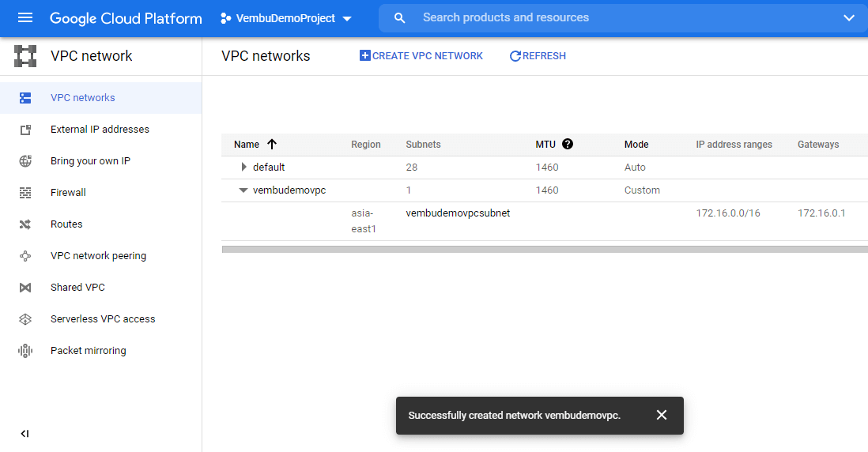Focus the Search products and resources field
Viewport: 868px width, 452px height.
(x=623, y=17)
